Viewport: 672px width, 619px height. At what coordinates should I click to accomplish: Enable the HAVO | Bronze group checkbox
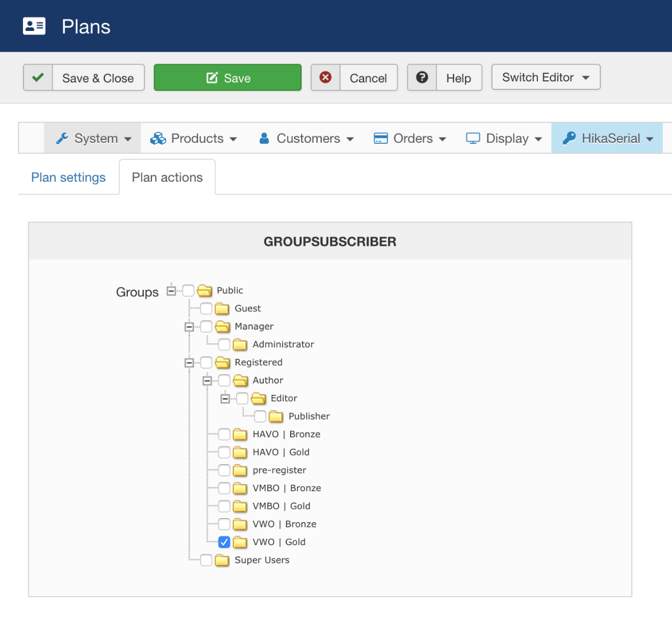pos(224,434)
